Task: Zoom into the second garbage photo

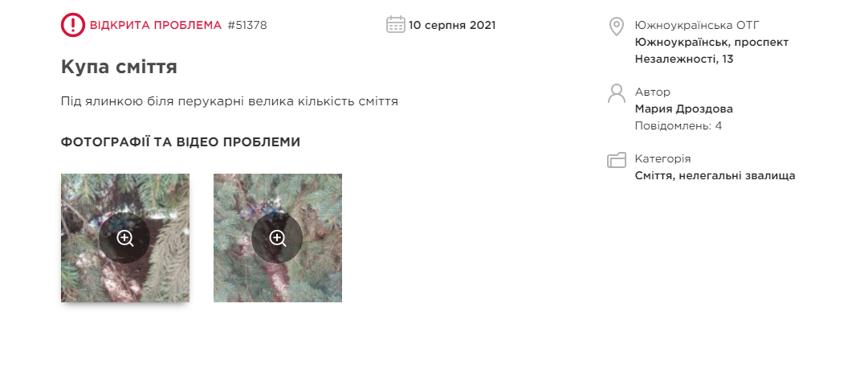Action: coord(277,238)
